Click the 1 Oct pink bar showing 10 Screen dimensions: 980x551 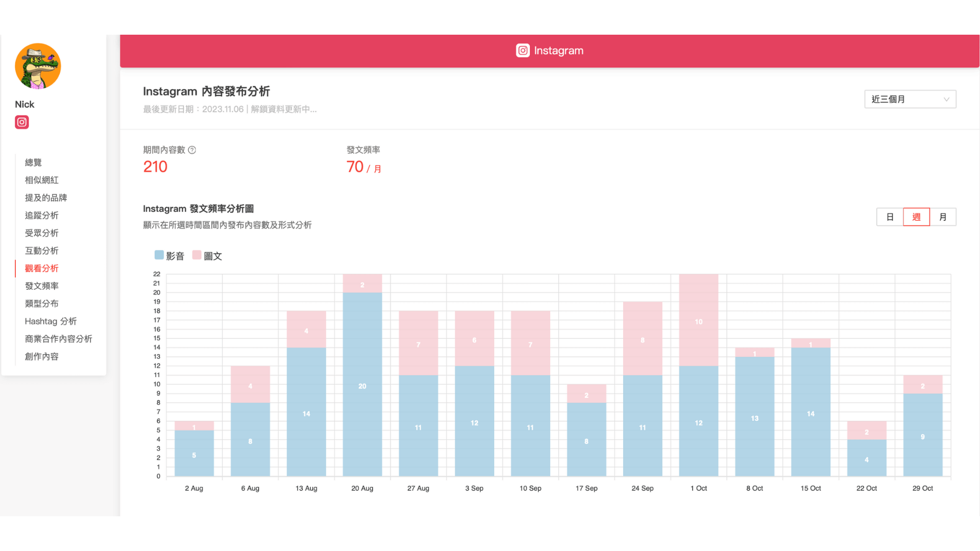click(699, 320)
